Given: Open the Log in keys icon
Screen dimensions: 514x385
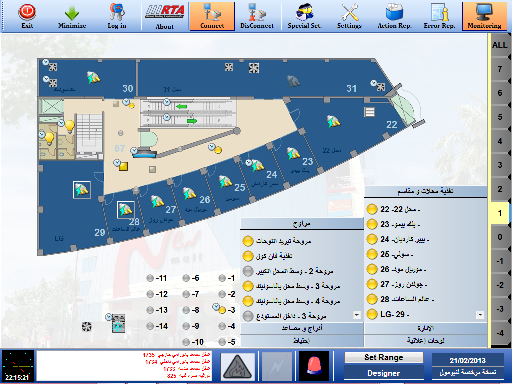Looking at the screenshot, I should [117, 12].
